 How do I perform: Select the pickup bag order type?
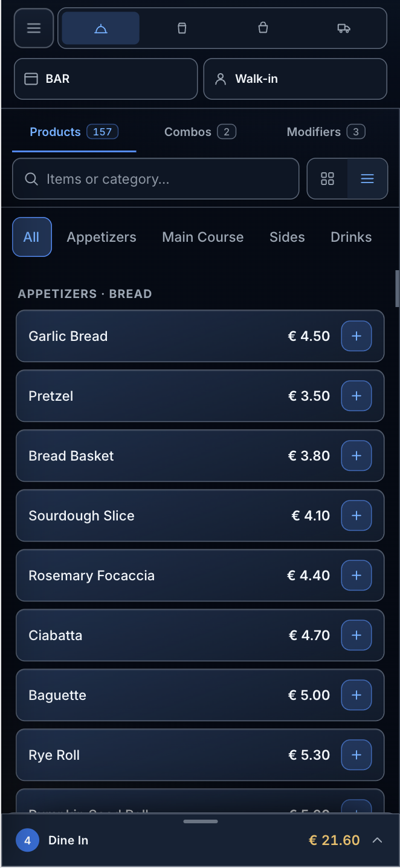263,28
